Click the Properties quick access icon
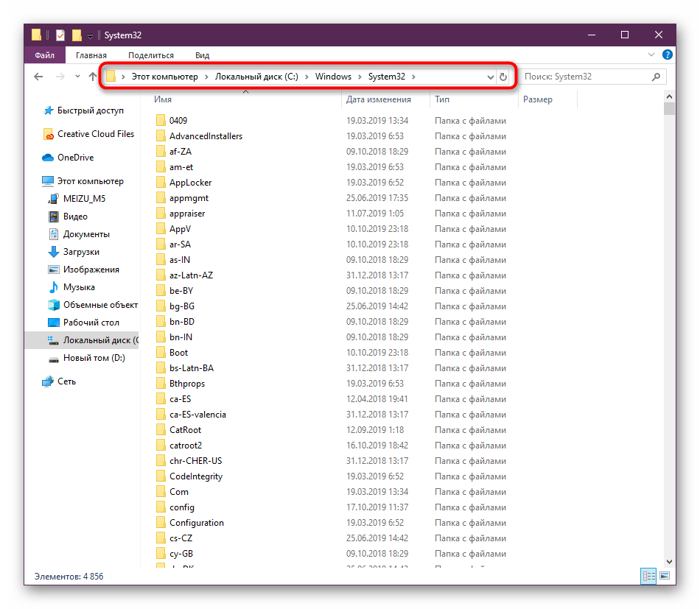The width and height of the screenshot is (700, 609). pyautogui.click(x=60, y=35)
